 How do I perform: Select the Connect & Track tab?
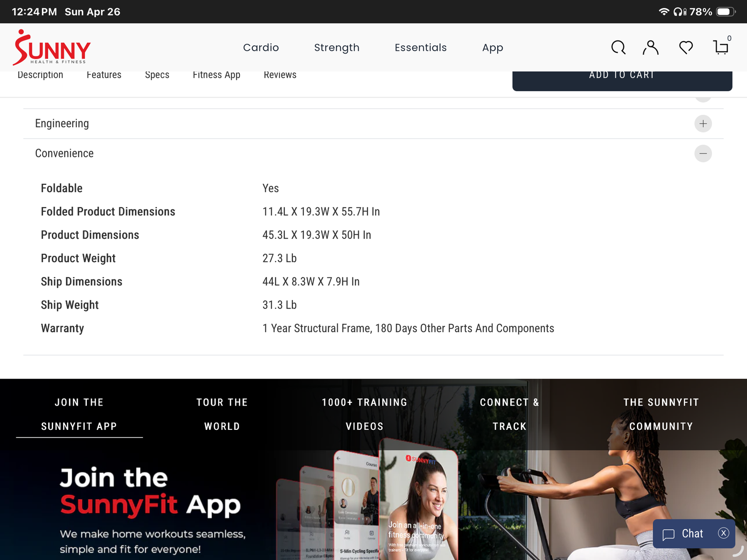(x=509, y=414)
